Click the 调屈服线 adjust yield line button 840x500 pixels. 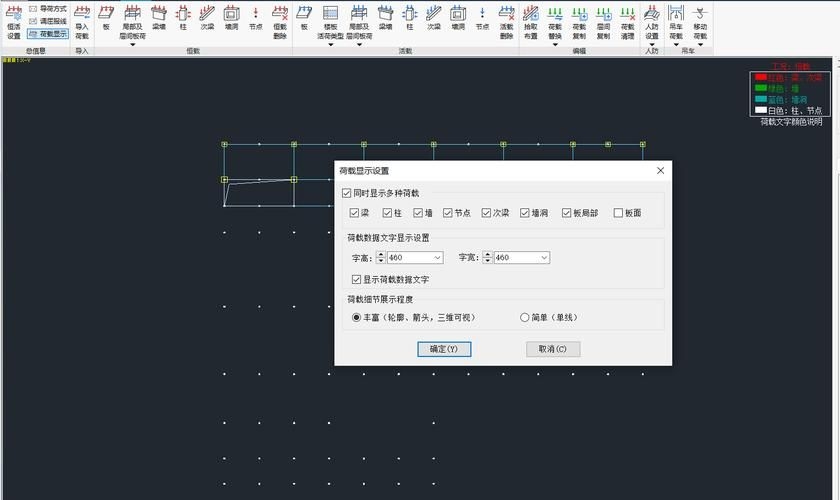pyautogui.click(x=48, y=21)
